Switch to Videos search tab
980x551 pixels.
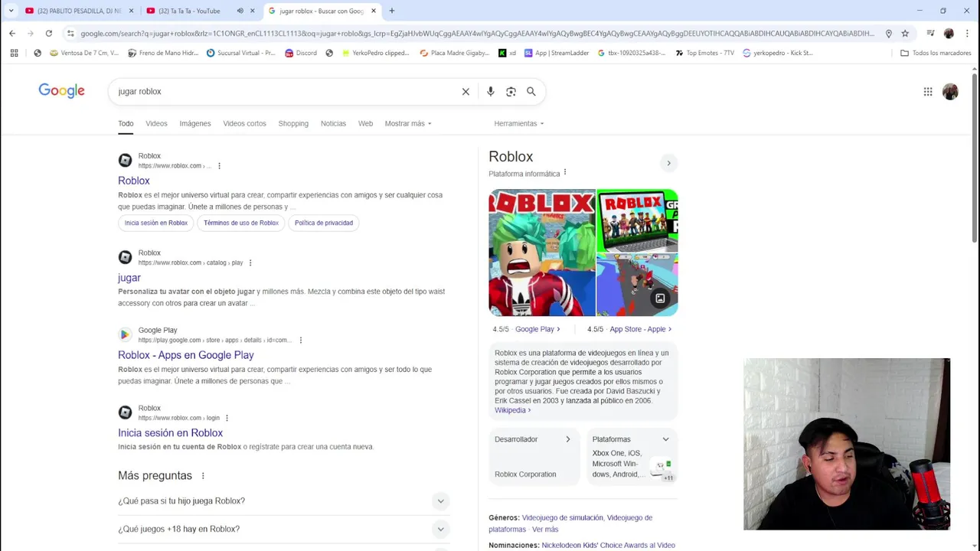point(156,123)
